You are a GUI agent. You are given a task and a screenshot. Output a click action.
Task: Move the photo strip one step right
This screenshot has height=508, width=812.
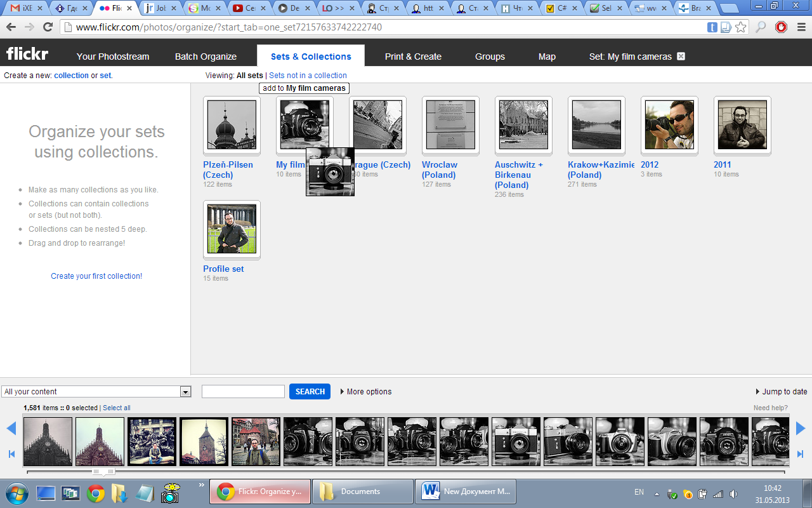(801, 429)
